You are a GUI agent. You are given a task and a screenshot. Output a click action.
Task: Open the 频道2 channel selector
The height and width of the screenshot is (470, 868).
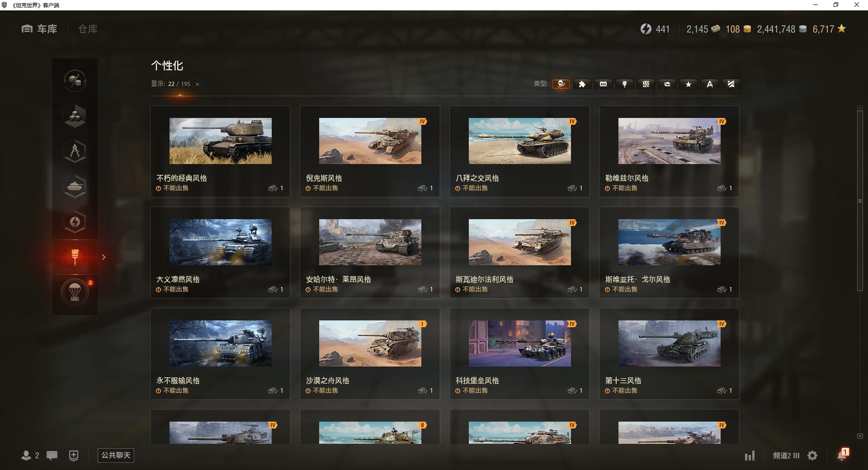click(x=786, y=456)
